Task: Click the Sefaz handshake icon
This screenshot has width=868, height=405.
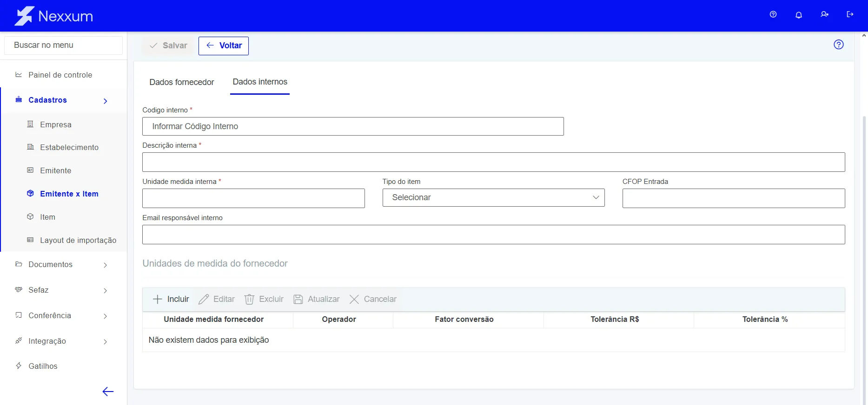Action: point(19,289)
